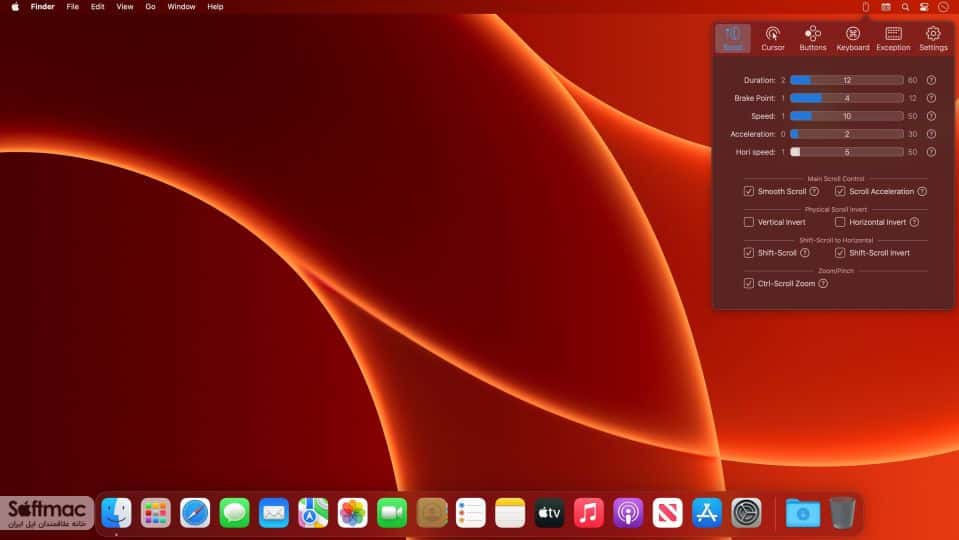The image size is (959, 540).
Task: Open the Go menu
Action: [150, 7]
